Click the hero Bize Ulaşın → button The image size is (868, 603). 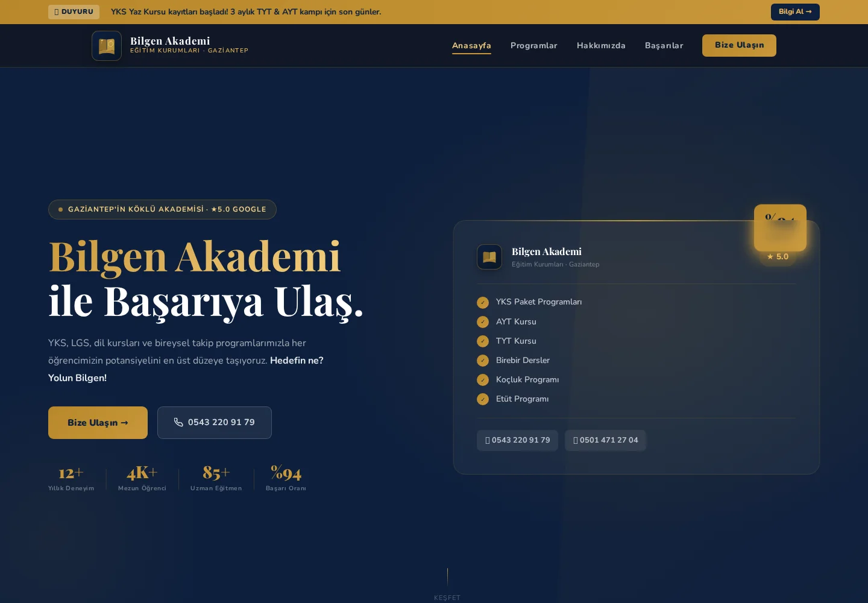98,423
